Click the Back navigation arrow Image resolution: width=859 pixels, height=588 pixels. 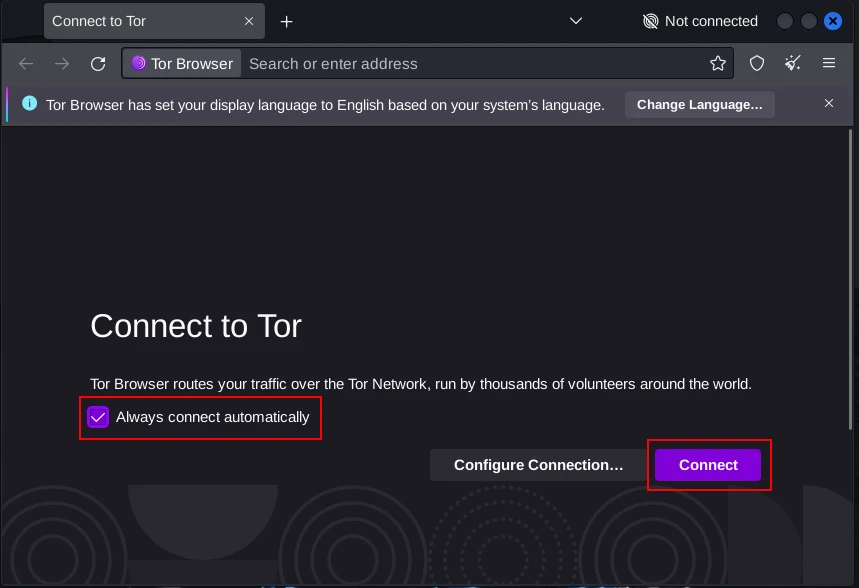click(x=26, y=64)
